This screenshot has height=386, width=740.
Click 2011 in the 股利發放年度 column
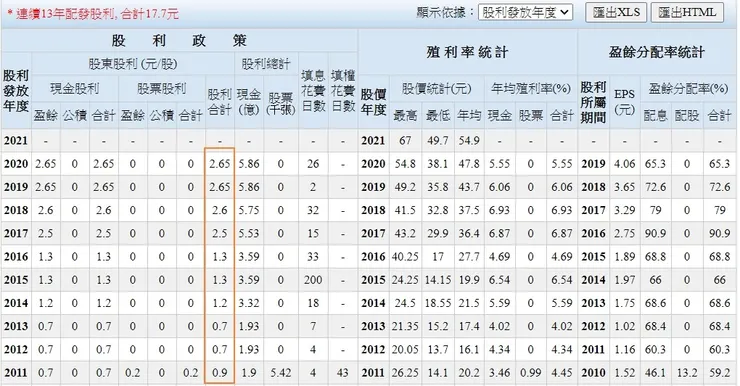tap(16, 373)
